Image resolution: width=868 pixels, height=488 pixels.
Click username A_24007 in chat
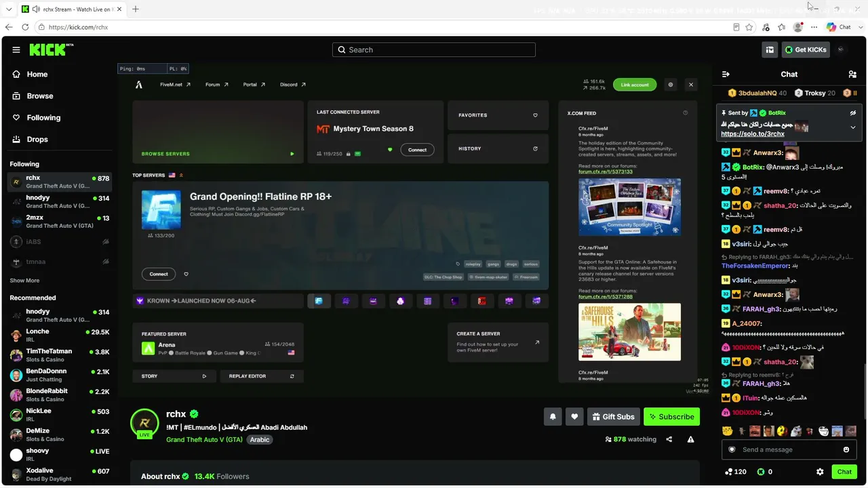pyautogui.click(x=746, y=324)
